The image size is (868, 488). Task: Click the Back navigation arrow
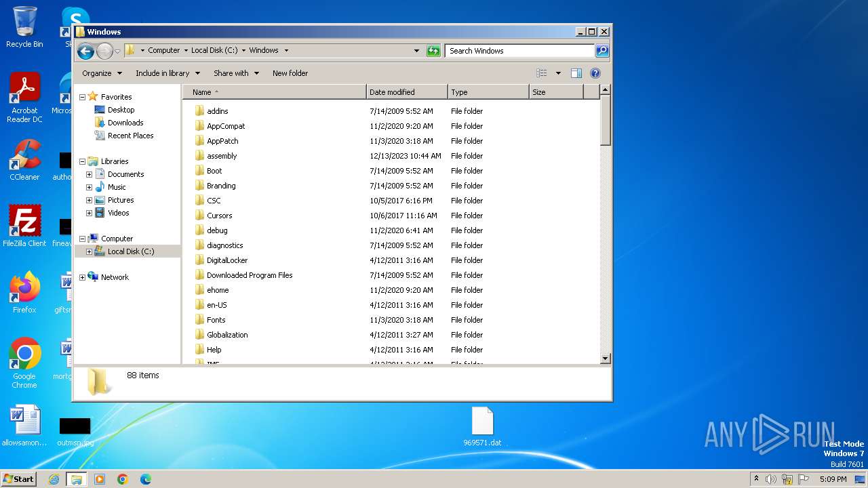click(85, 51)
